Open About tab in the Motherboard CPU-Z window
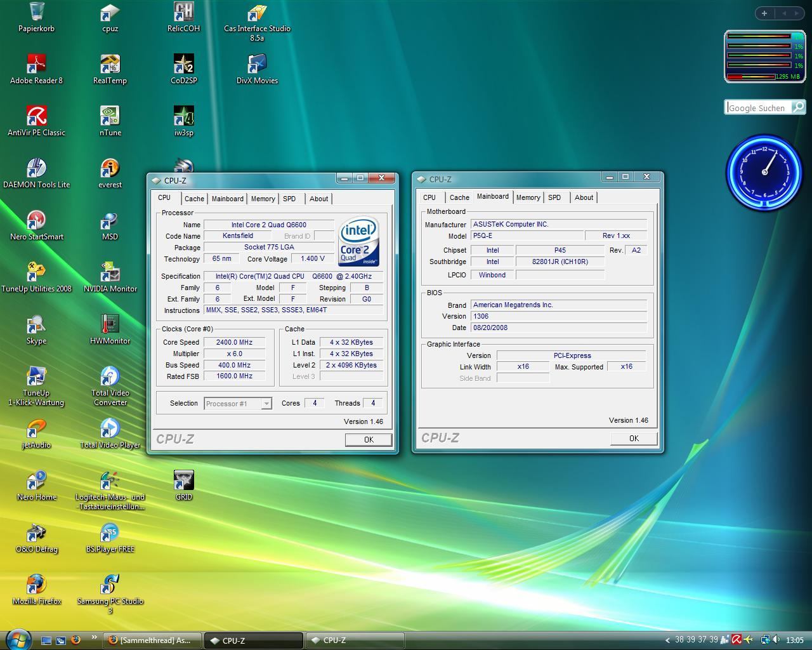 584,197
